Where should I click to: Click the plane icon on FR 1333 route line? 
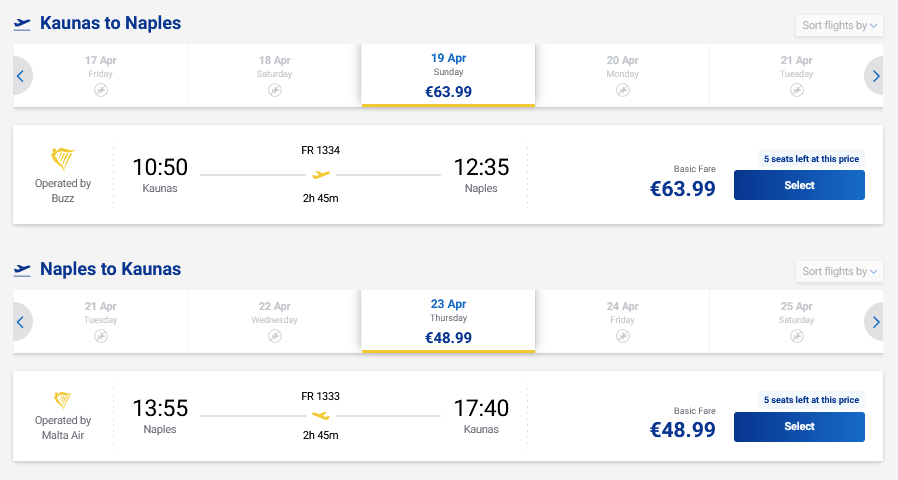tap(321, 416)
